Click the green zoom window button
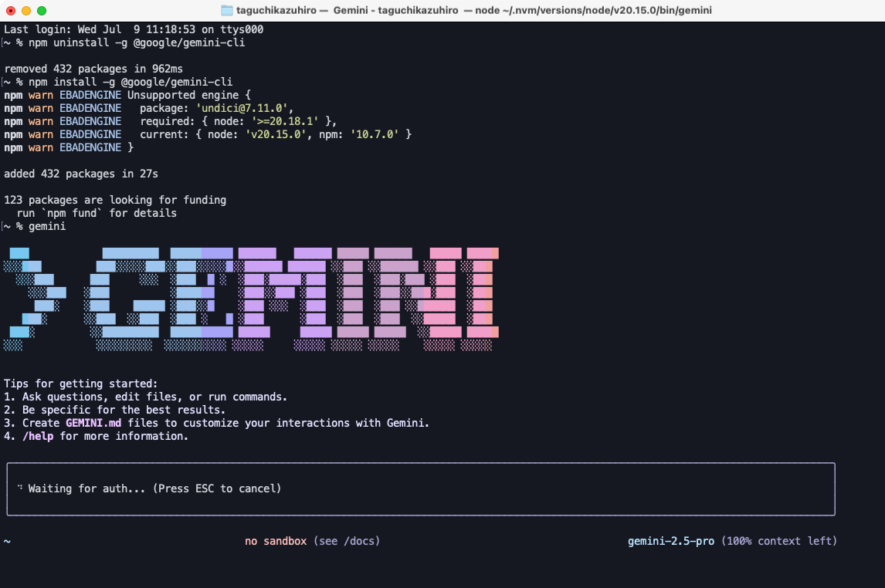 pyautogui.click(x=42, y=11)
